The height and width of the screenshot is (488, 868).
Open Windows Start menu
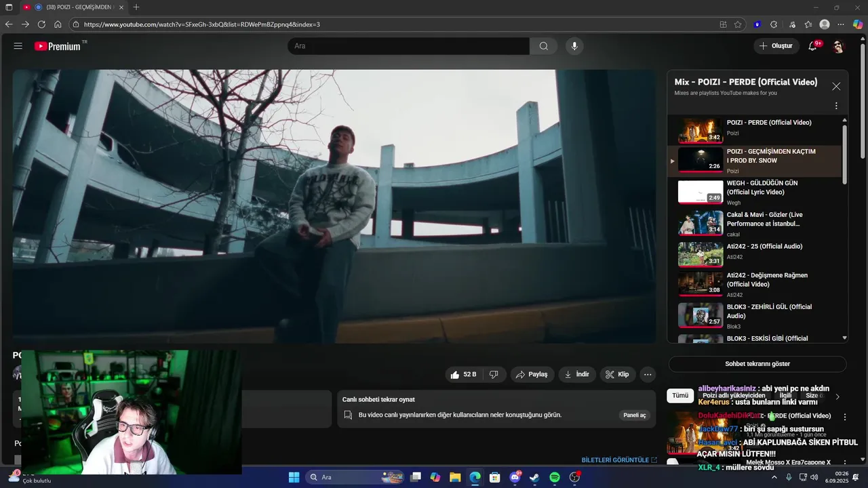click(294, 477)
